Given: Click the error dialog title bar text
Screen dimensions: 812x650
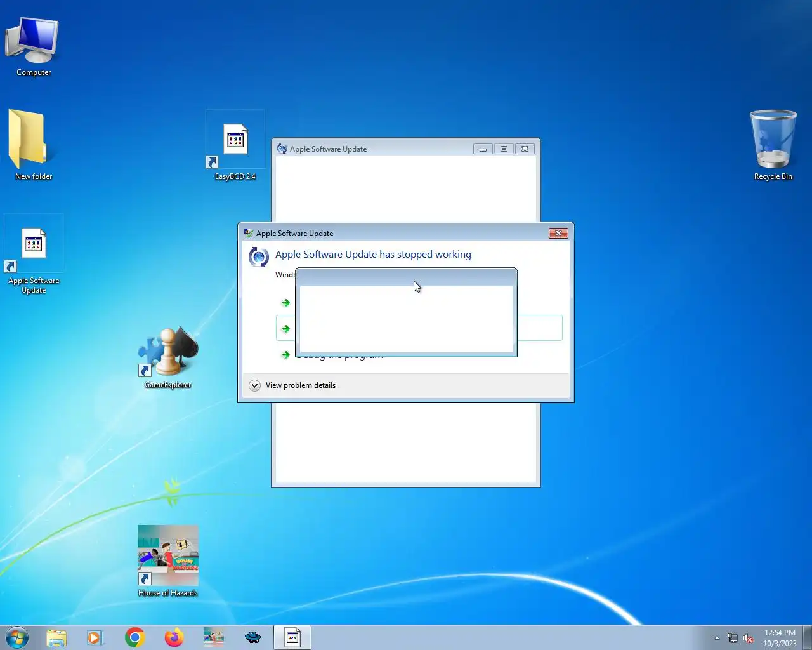Looking at the screenshot, I should pos(294,234).
